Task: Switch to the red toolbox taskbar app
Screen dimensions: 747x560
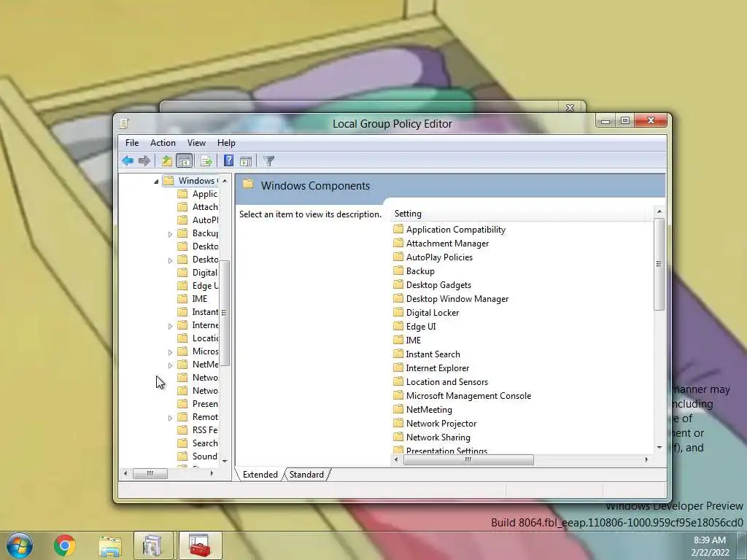Action: (200, 545)
